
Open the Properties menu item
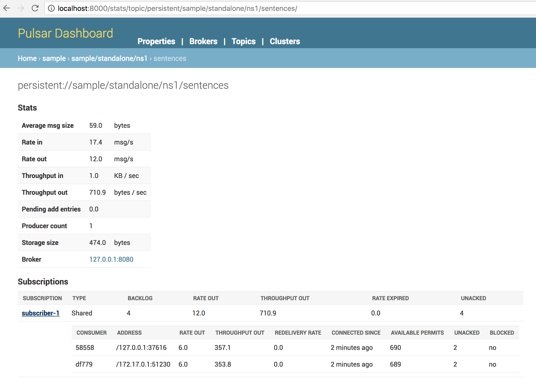point(156,41)
